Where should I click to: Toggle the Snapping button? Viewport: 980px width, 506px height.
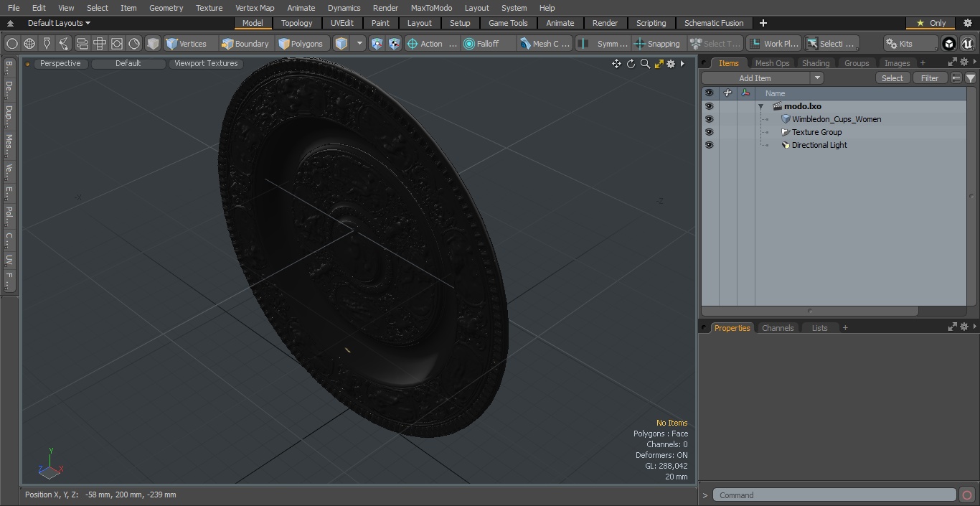point(657,44)
